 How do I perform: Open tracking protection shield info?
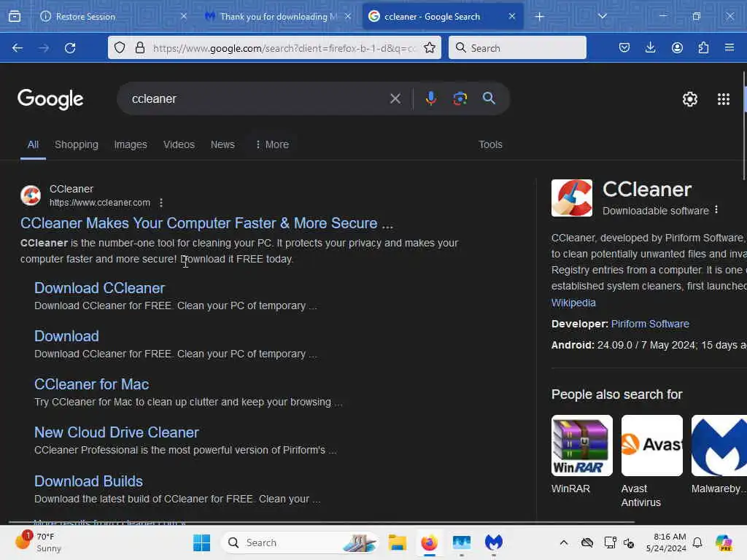click(120, 48)
